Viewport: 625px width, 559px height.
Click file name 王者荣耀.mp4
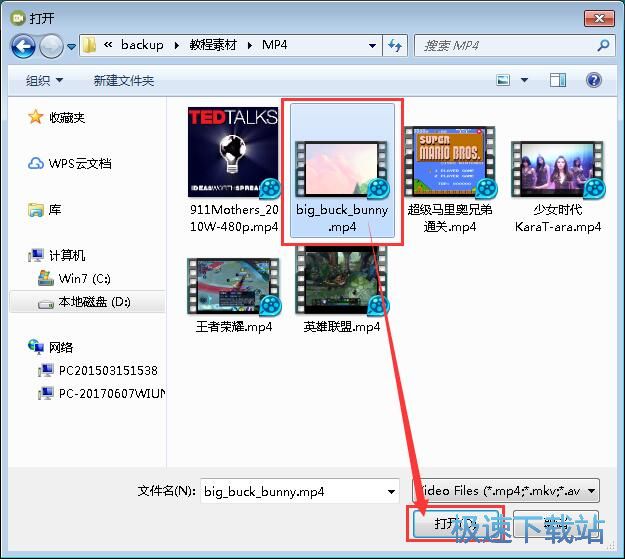pyautogui.click(x=234, y=327)
